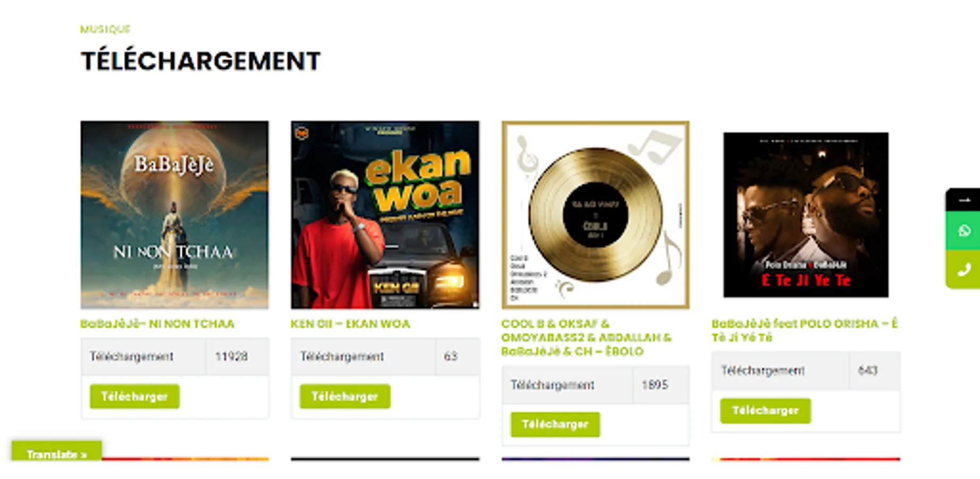Open KEN GII – EKAN WOA title link

350,324
